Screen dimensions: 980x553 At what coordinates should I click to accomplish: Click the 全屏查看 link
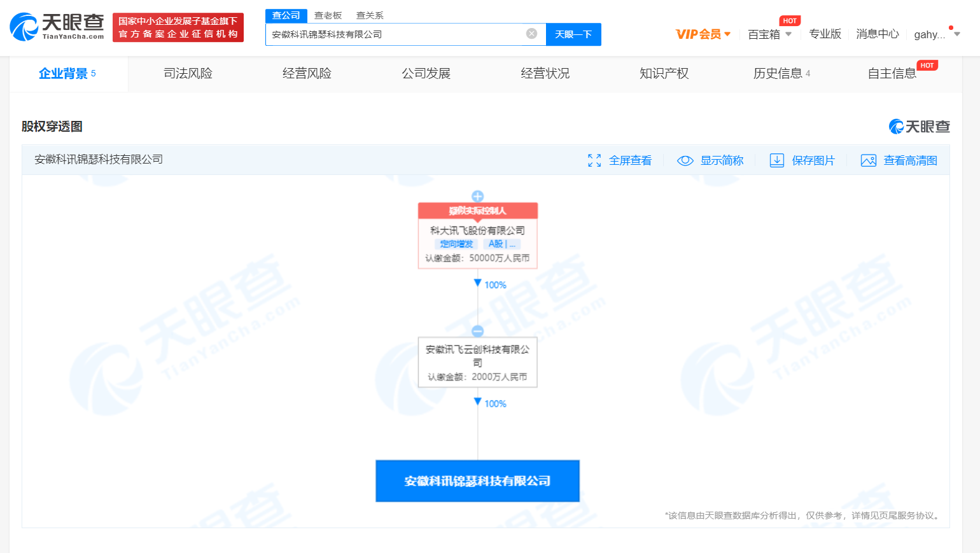[x=630, y=160]
